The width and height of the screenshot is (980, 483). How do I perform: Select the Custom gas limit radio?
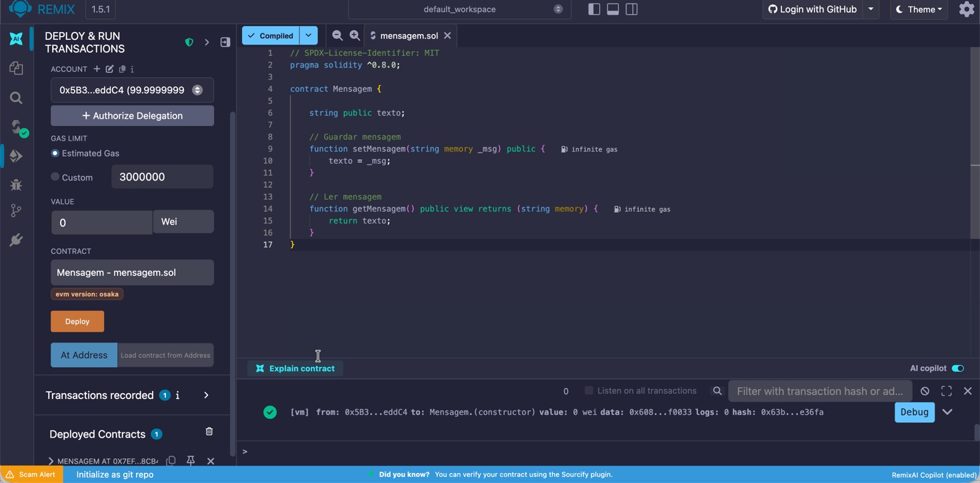pos(55,177)
